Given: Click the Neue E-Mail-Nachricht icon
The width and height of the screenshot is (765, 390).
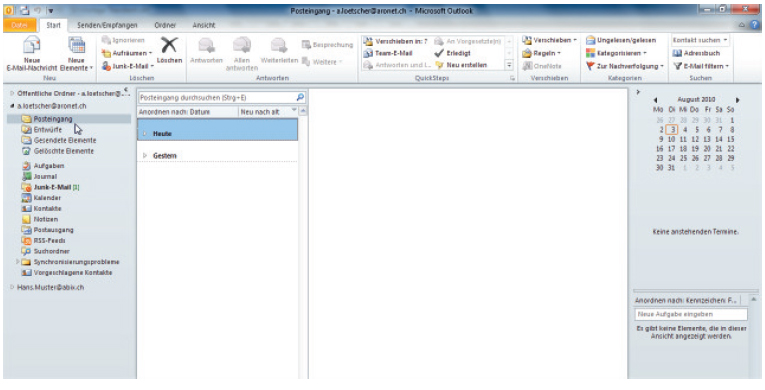Looking at the screenshot, I should click(x=32, y=46).
